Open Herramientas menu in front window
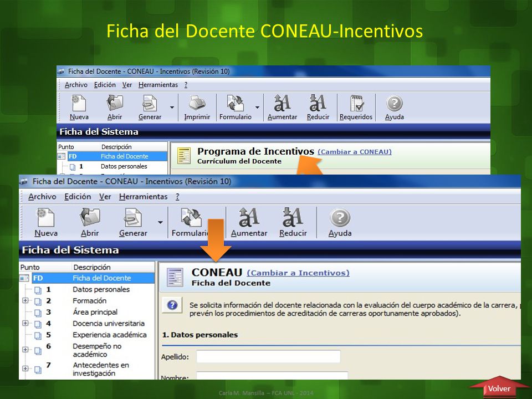This screenshot has width=532, height=399. [143, 197]
